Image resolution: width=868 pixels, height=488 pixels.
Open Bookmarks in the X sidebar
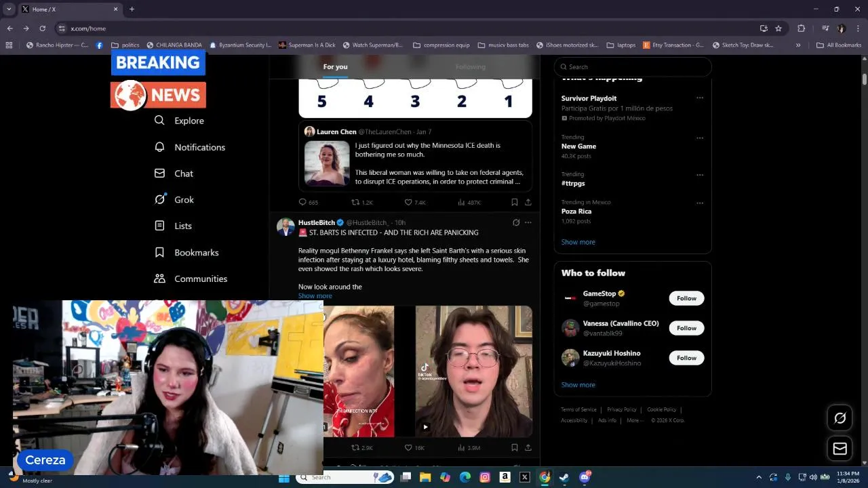point(186,252)
